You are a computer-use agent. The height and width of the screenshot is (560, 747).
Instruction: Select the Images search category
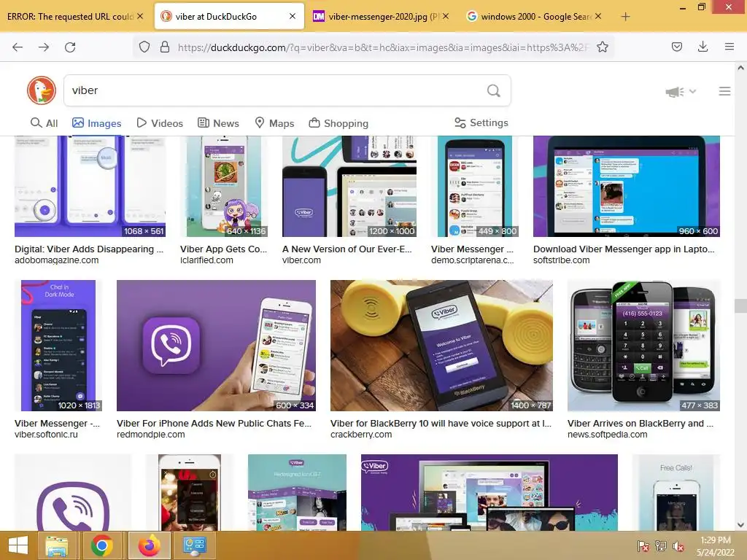[x=97, y=123]
